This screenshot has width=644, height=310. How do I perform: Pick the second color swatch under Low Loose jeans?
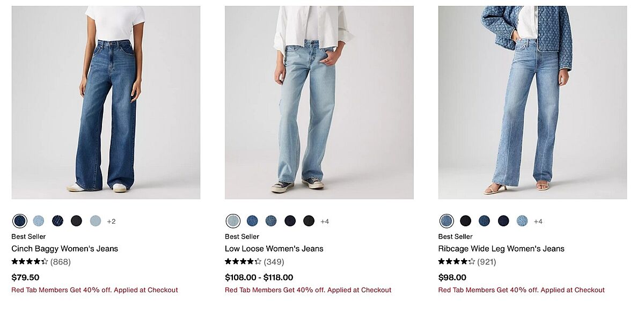pyautogui.click(x=252, y=221)
